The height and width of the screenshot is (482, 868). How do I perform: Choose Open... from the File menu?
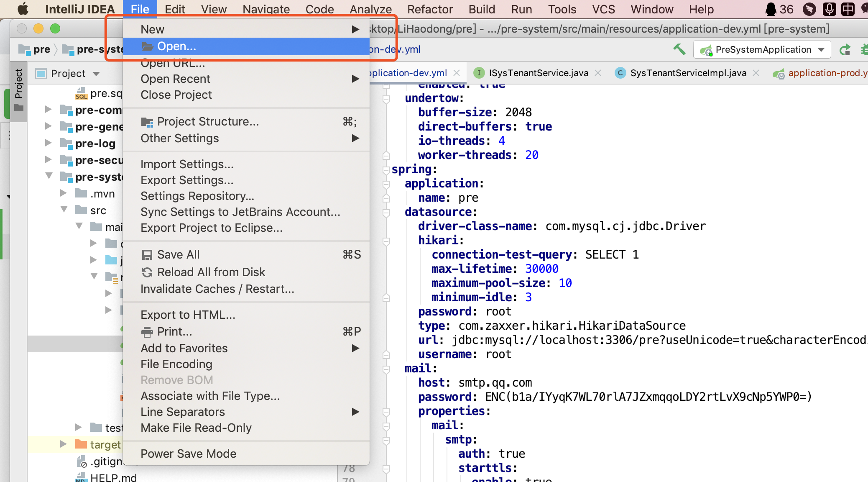[x=246, y=46]
